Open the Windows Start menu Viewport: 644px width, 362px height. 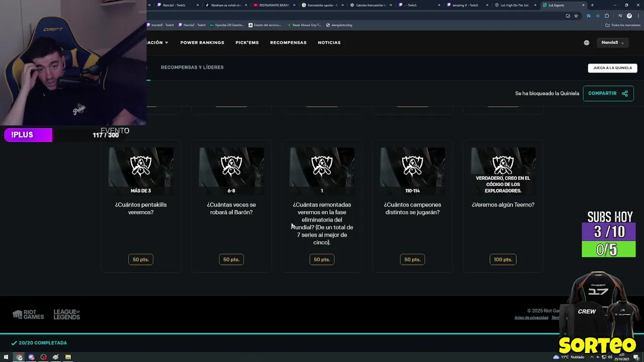(6, 357)
